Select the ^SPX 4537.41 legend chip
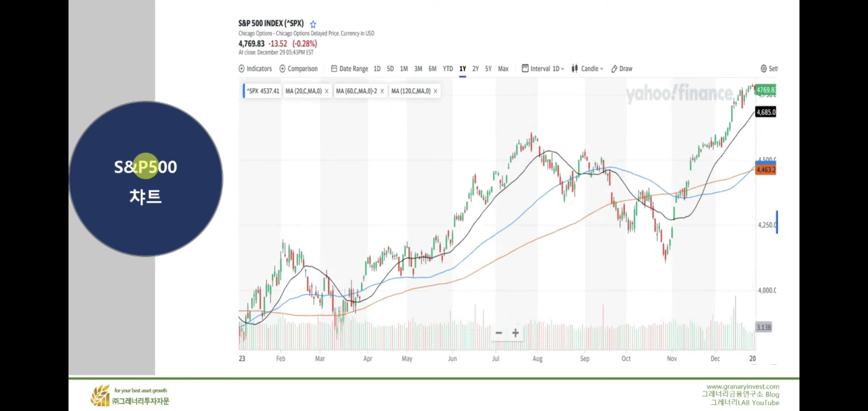 tap(262, 91)
